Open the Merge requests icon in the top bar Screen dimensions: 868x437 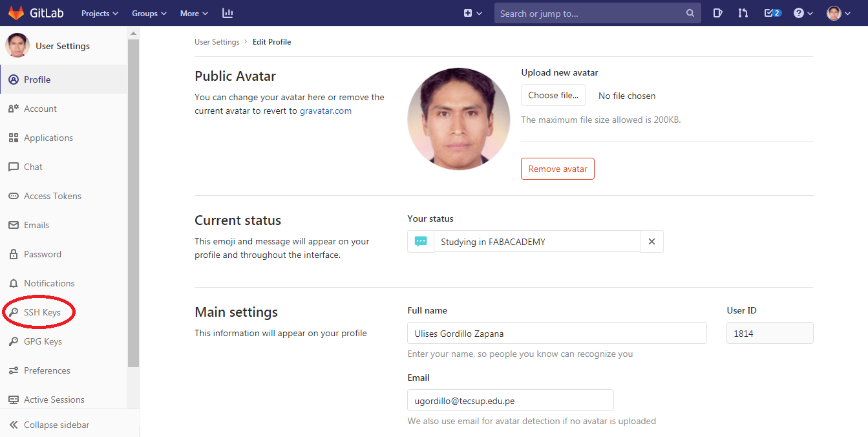click(x=743, y=13)
